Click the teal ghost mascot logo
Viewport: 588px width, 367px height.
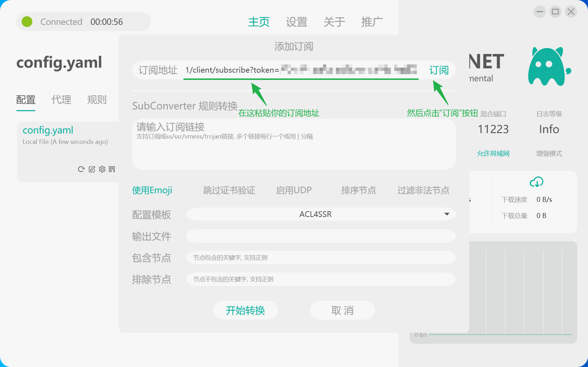547,67
